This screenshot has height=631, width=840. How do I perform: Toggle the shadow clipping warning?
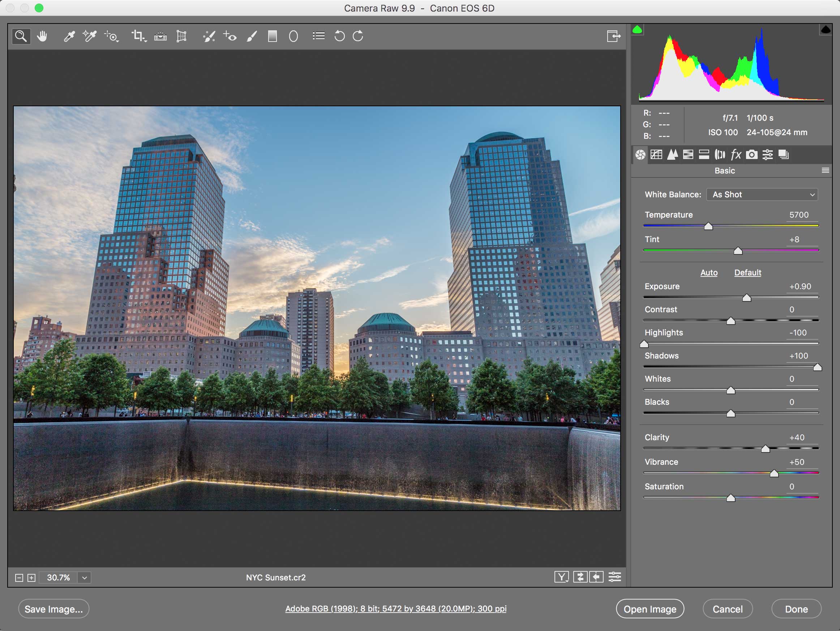tap(638, 29)
